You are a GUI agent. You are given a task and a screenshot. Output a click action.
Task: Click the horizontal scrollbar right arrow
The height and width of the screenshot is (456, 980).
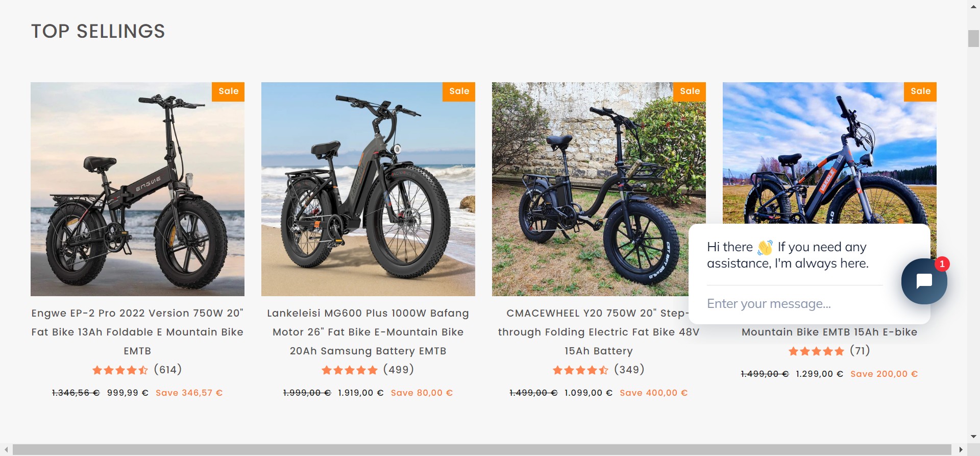(961, 450)
